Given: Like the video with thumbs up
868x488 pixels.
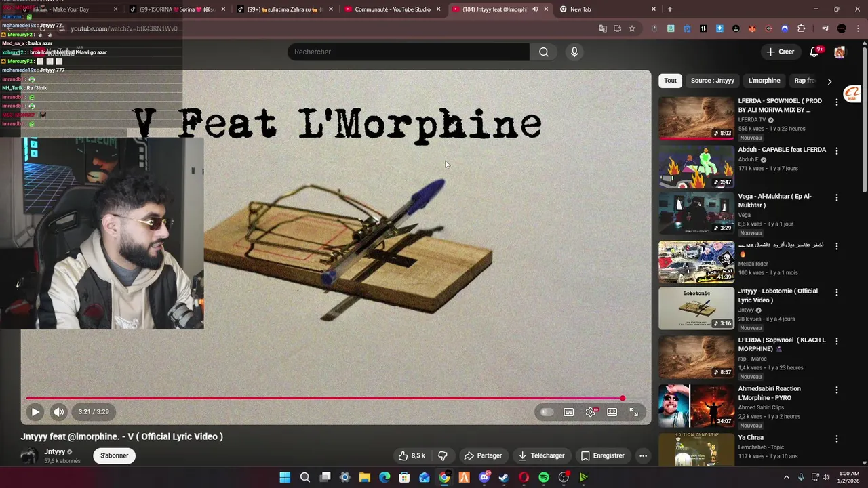Looking at the screenshot, I should [x=412, y=455].
